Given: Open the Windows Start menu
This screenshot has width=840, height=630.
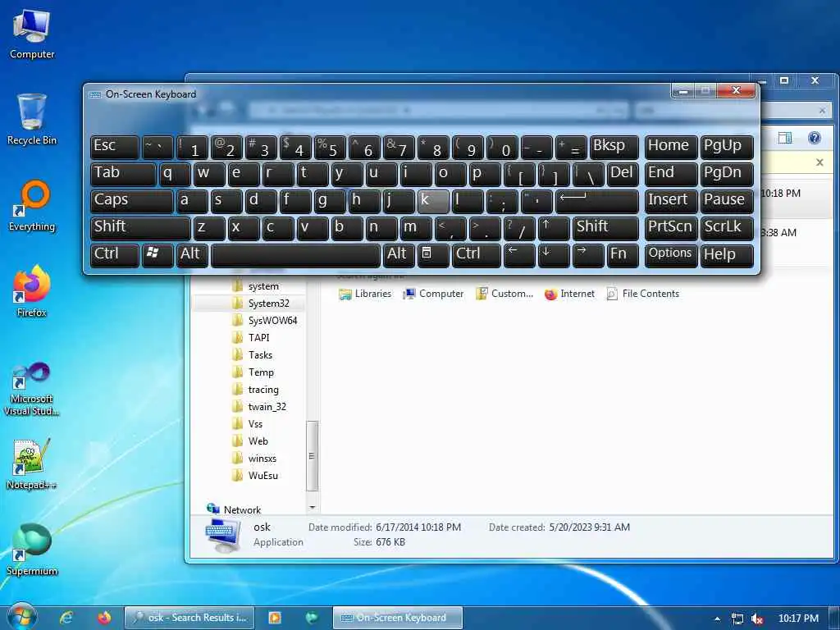Looking at the screenshot, I should 21,616.
